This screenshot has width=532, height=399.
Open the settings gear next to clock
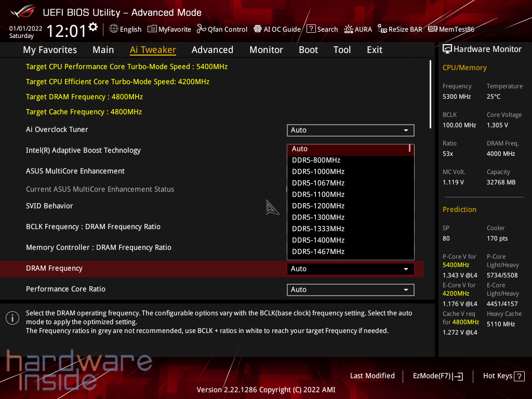tap(93, 27)
